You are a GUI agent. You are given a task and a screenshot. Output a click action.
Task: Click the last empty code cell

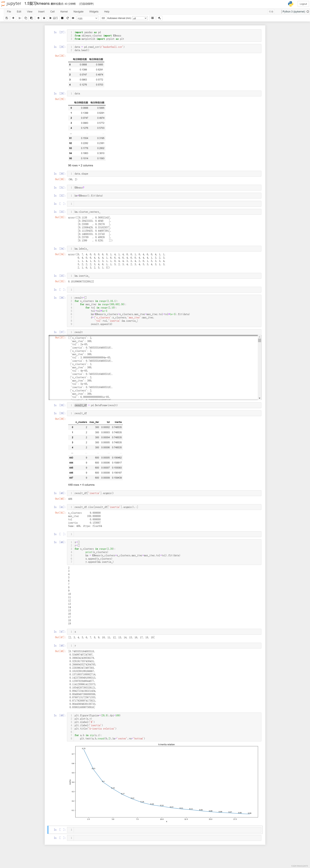tap(164, 838)
